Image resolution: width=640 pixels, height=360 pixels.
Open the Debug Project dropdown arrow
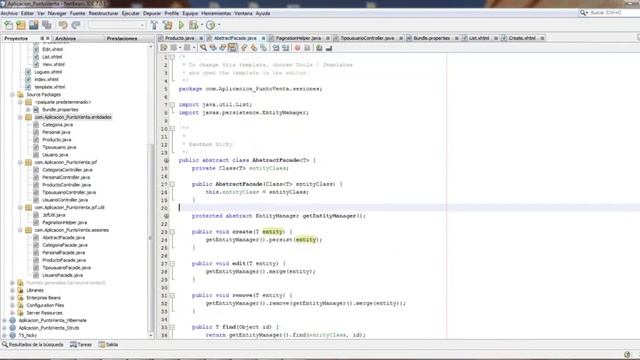pos(202,25)
